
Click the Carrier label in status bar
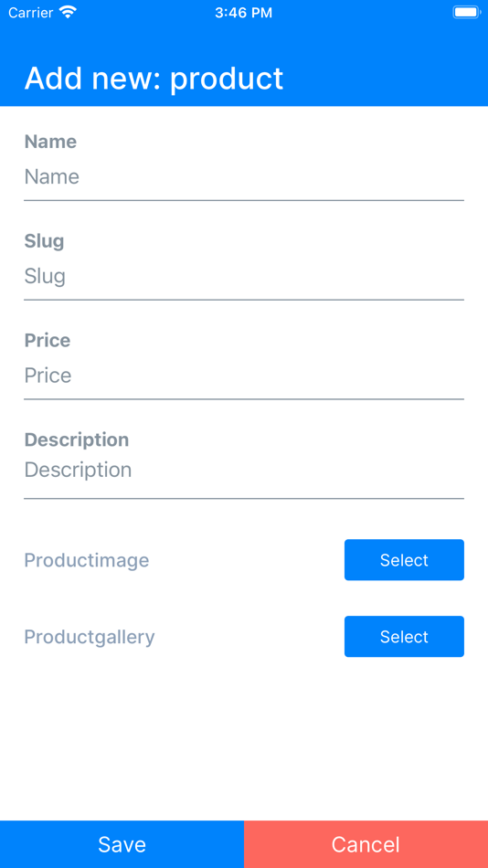pyautogui.click(x=32, y=12)
